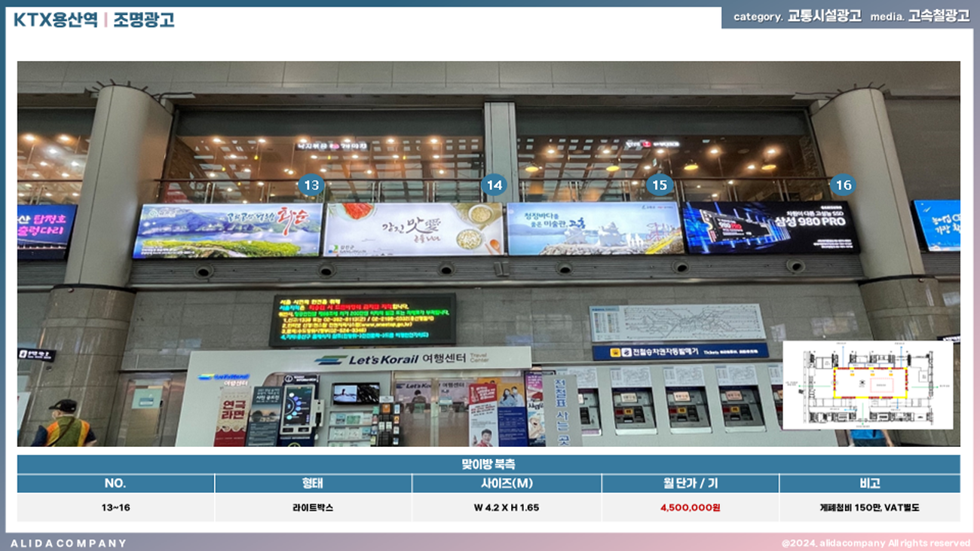Select the red 4,500,000원 price cell
980x551 pixels.
(690, 507)
